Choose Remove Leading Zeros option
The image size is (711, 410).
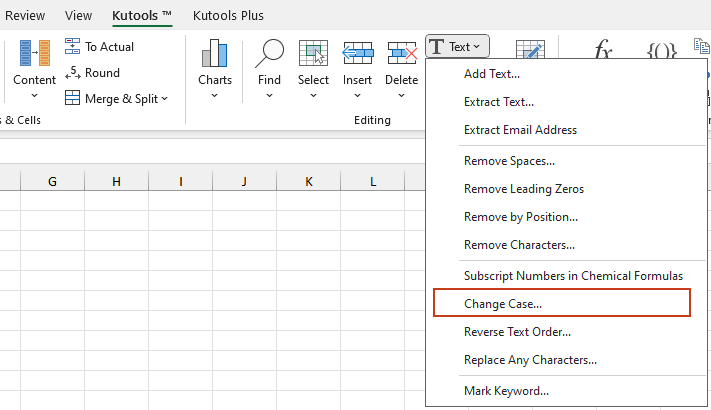click(x=524, y=188)
